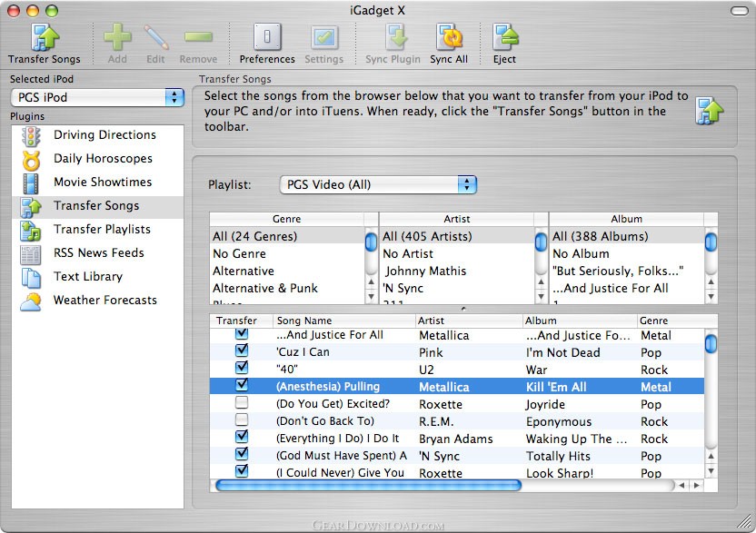Click the Movie Showtimes film strip icon

[x=31, y=183]
